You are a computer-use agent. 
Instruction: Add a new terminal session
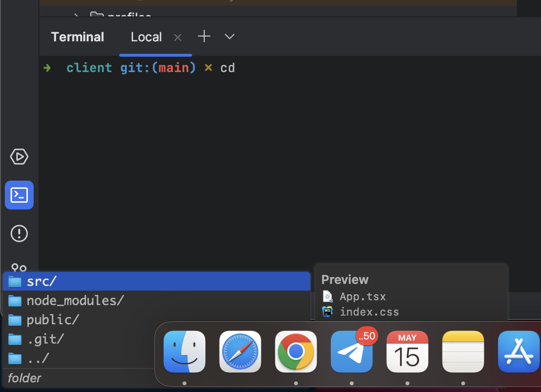(204, 36)
